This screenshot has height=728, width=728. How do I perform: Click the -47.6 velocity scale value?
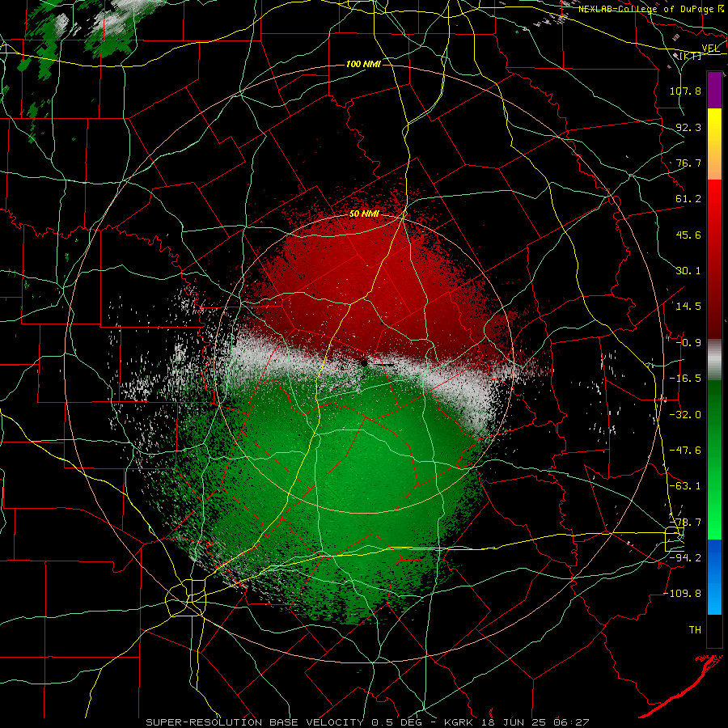(685, 451)
